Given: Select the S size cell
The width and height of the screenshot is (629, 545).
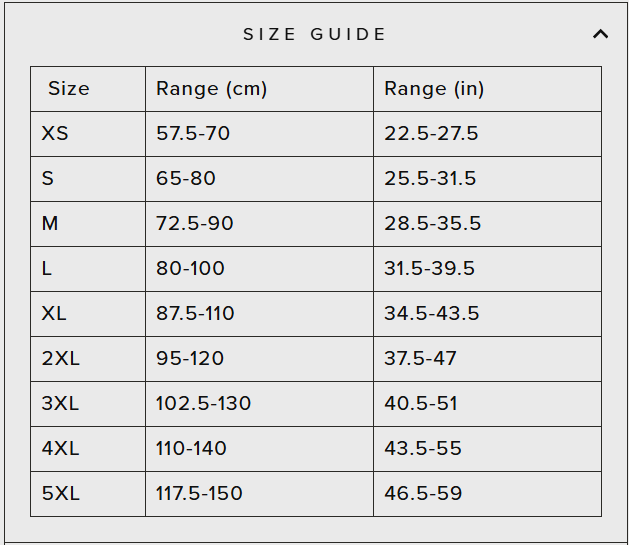Looking at the screenshot, I should pyautogui.click(x=48, y=179).
